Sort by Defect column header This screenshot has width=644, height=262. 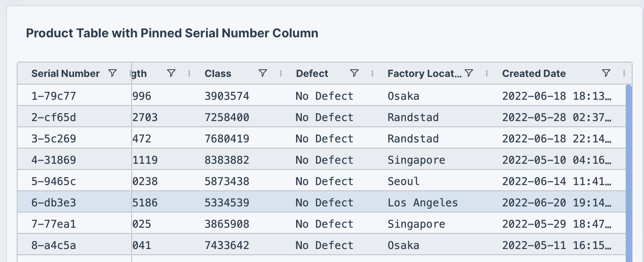point(312,73)
